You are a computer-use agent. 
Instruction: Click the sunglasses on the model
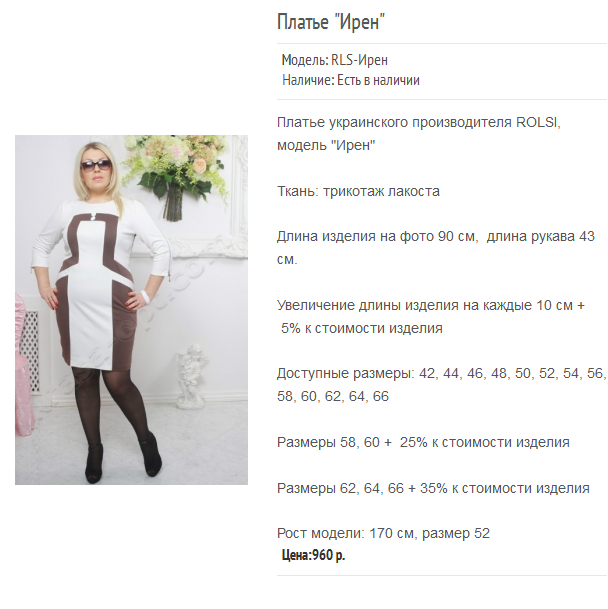pyautogui.click(x=96, y=165)
